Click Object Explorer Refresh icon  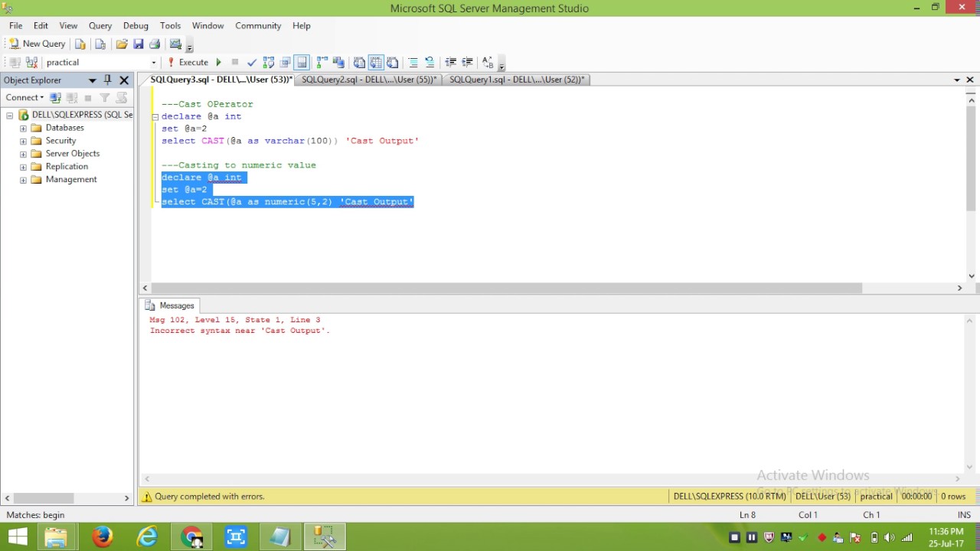(x=121, y=98)
